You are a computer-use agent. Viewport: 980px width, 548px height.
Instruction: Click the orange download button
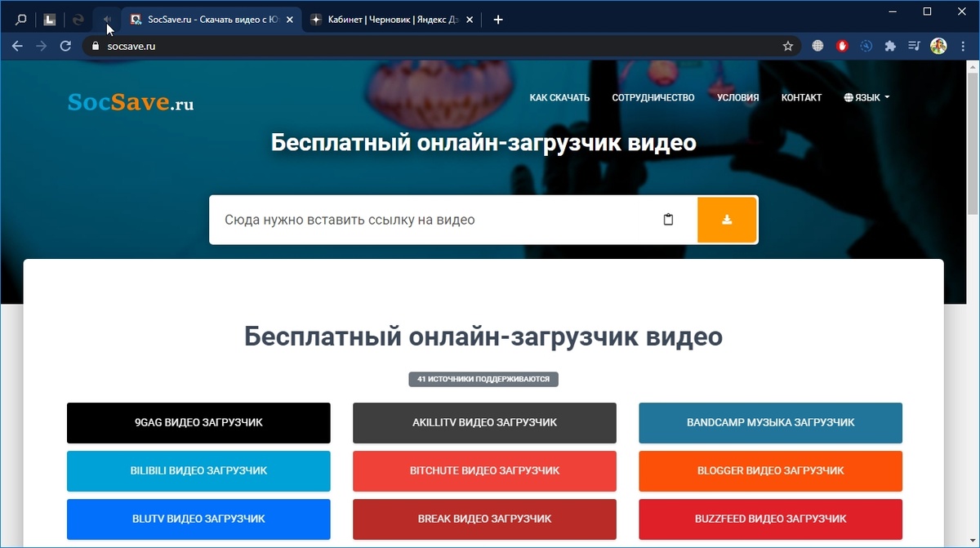tap(727, 220)
